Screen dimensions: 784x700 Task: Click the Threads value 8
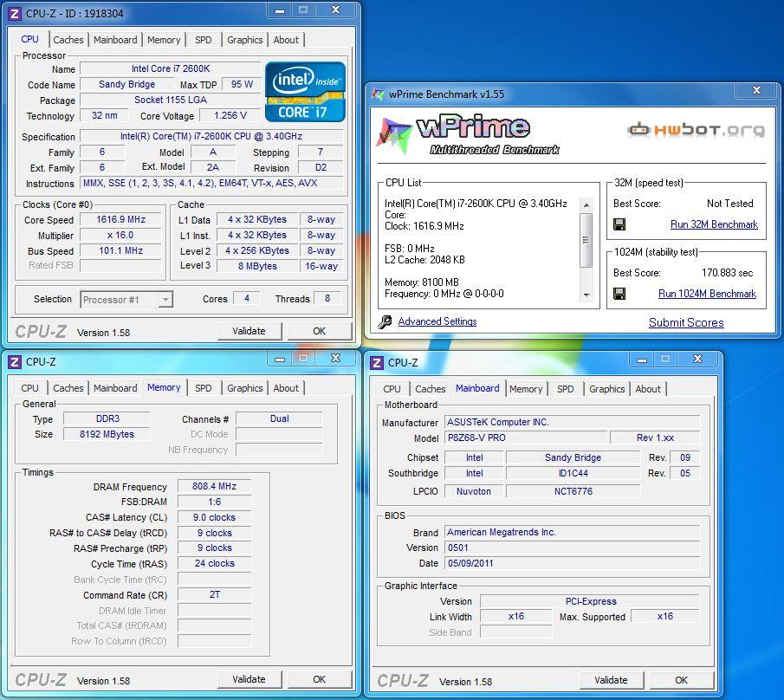tap(327, 299)
